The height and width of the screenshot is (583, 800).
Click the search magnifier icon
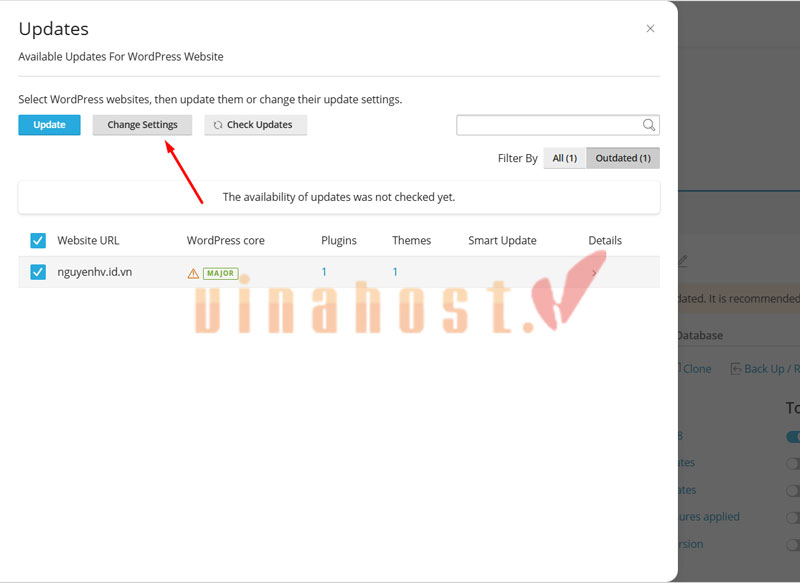coord(648,125)
